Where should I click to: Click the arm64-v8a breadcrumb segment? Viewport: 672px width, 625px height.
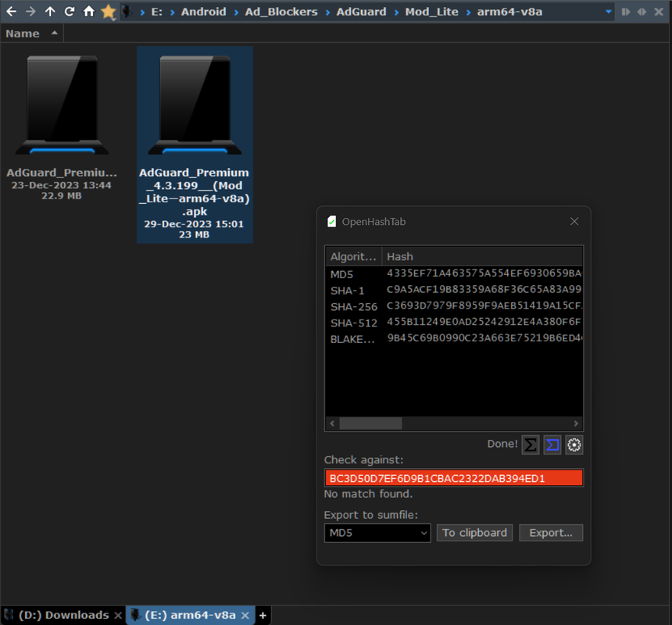[509, 12]
